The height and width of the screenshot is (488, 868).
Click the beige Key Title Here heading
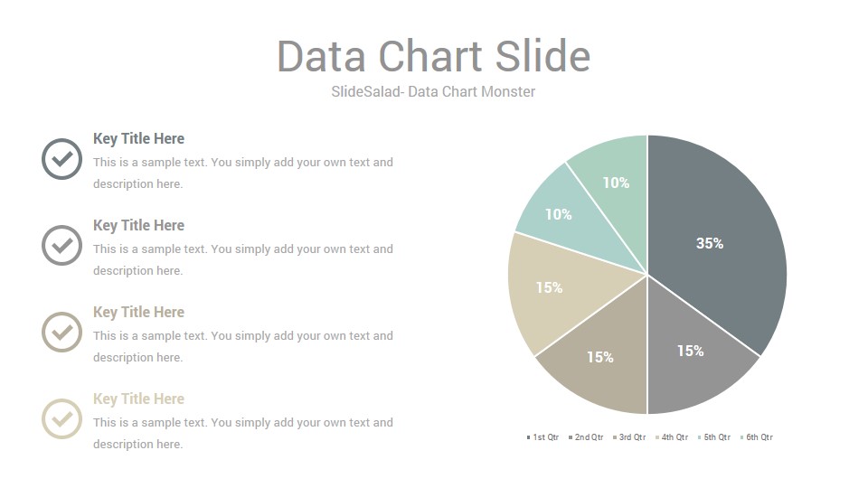(138, 399)
